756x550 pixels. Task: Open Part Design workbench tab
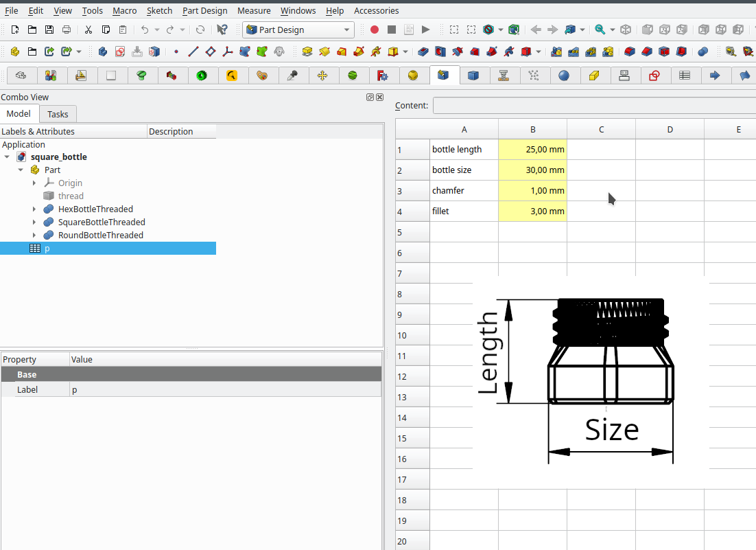(444, 76)
